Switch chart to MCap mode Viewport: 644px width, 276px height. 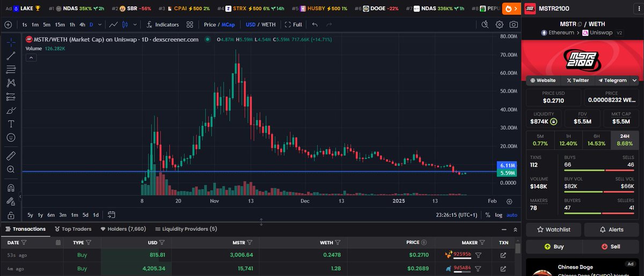click(229, 25)
